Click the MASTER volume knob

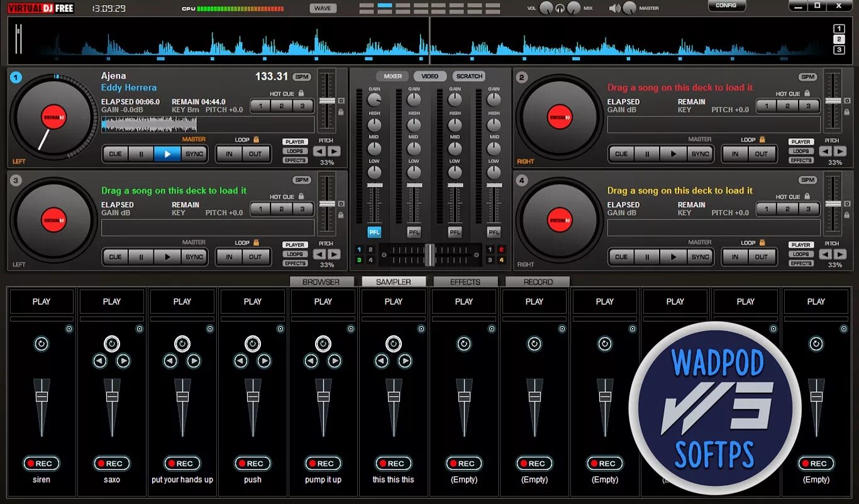coord(629,8)
